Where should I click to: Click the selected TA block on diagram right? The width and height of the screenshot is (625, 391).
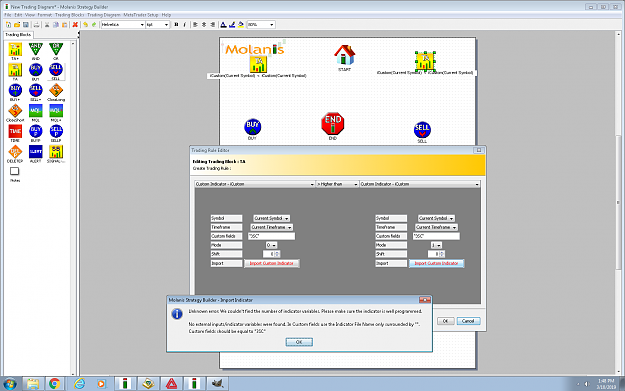pyautogui.click(x=425, y=61)
